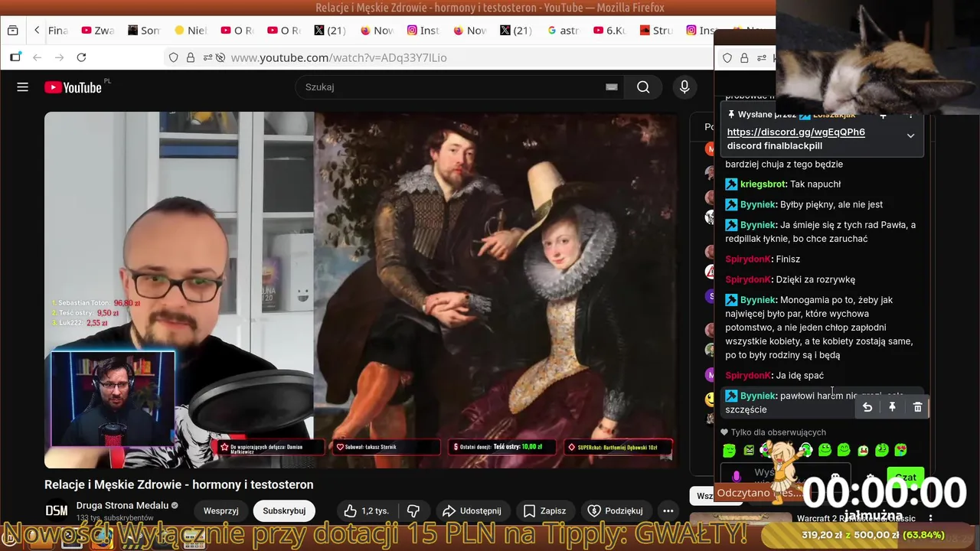Click the video player frame
The height and width of the screenshot is (551, 980).
(x=361, y=290)
